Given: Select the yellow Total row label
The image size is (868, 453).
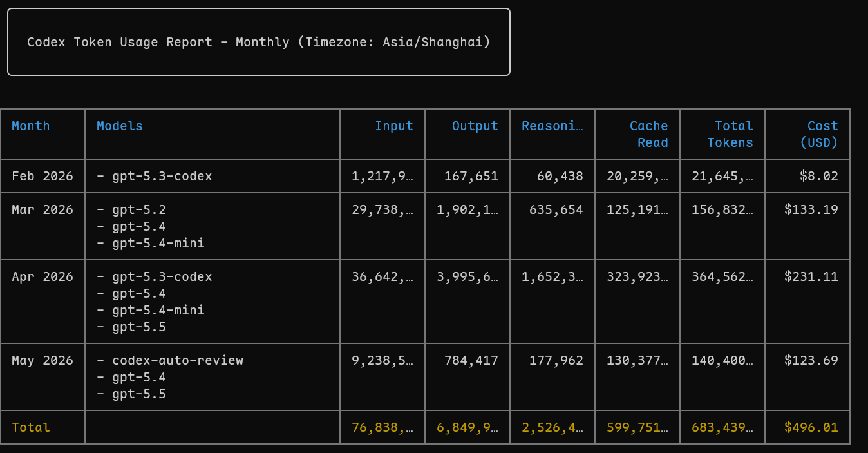Looking at the screenshot, I should pos(31,427).
